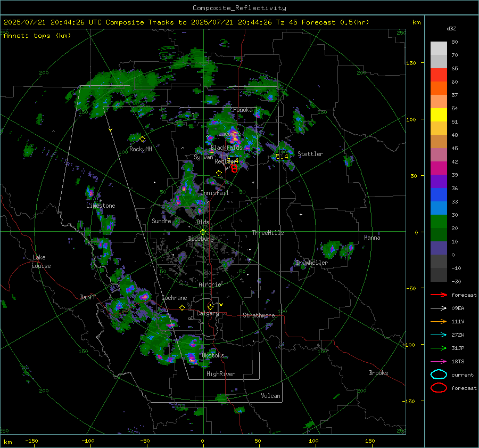Click the red swatch between 65 and 60 dBZ

point(439,75)
